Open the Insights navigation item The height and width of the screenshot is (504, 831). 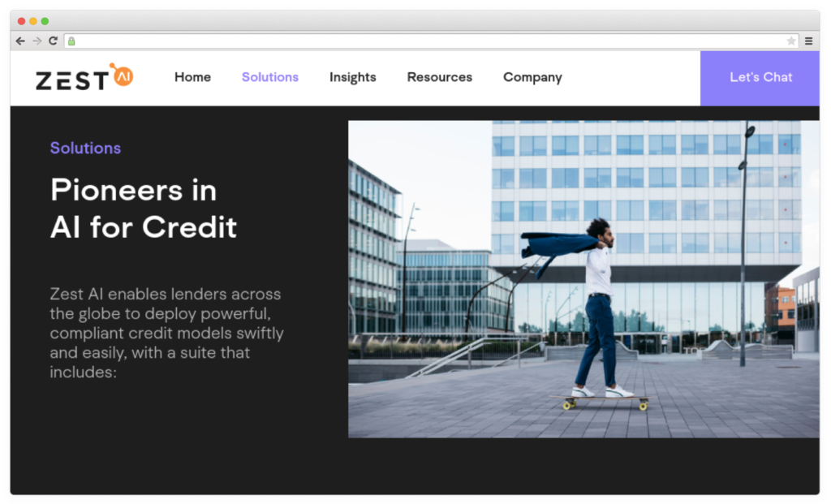tap(352, 77)
